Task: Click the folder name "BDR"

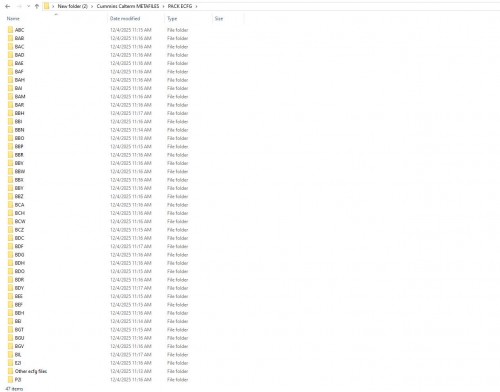Action: (x=19, y=280)
